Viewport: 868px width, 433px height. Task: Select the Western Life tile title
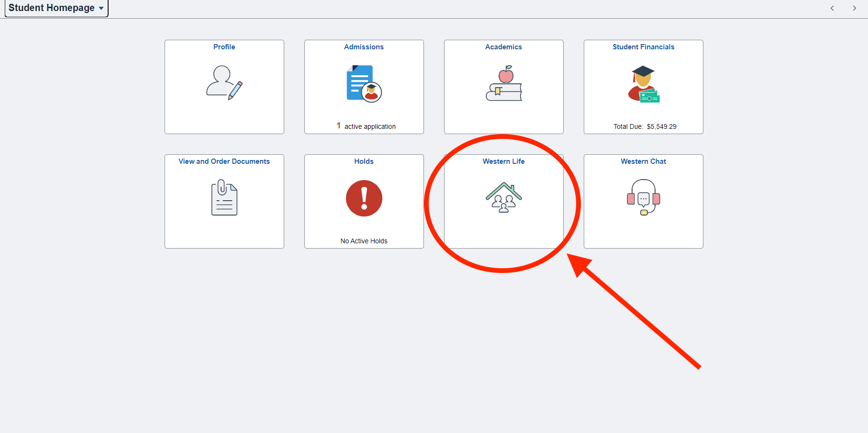coord(504,161)
